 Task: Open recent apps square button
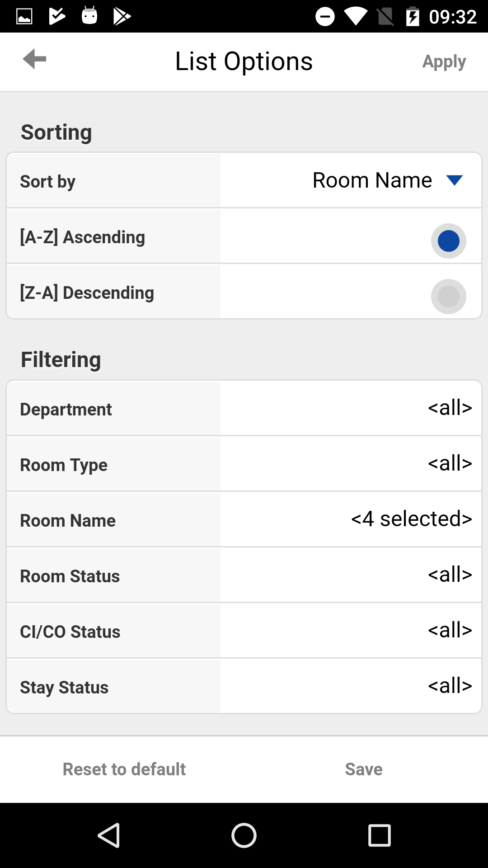[x=380, y=835]
